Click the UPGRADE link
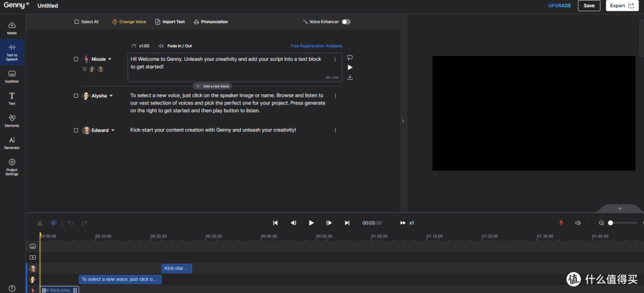The width and height of the screenshot is (644, 293). [x=559, y=6]
